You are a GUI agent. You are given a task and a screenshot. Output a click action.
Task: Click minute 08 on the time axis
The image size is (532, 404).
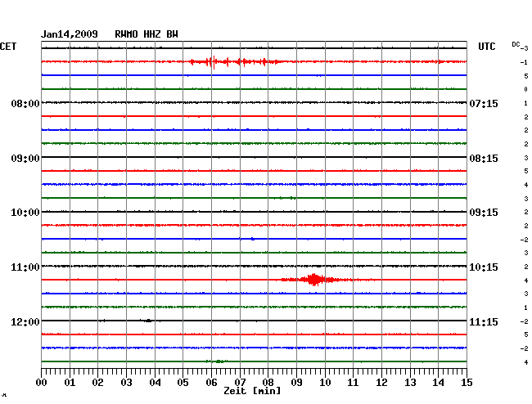point(268,383)
